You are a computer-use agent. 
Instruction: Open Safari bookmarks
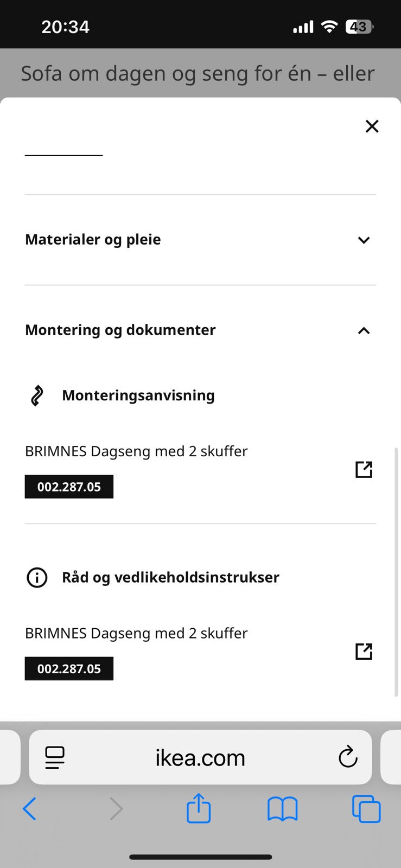[283, 809]
